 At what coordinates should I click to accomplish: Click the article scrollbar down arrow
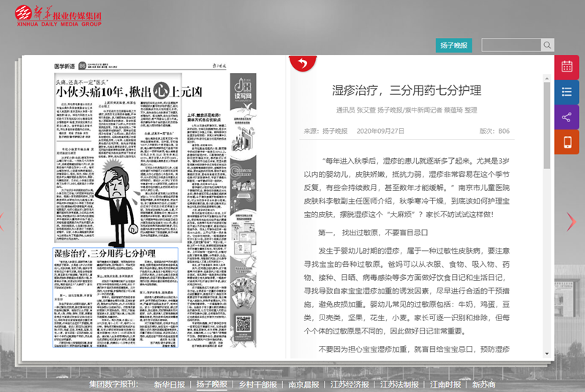pos(547,353)
